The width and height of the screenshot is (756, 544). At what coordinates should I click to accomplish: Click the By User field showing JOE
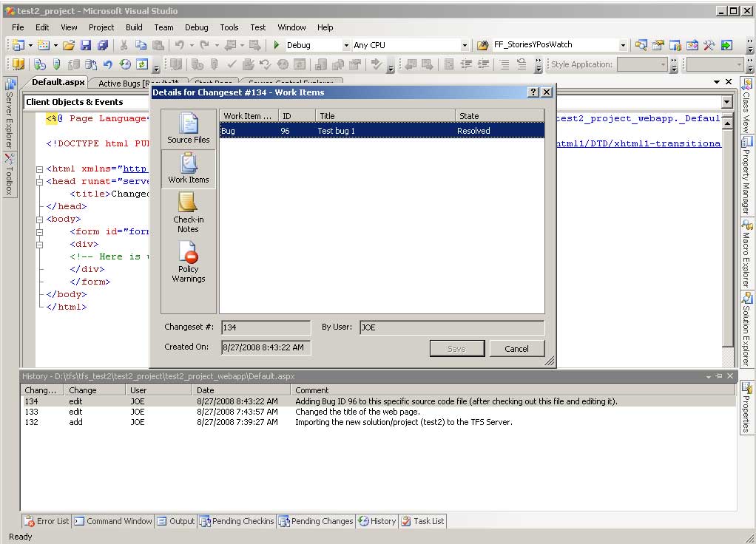tap(452, 327)
